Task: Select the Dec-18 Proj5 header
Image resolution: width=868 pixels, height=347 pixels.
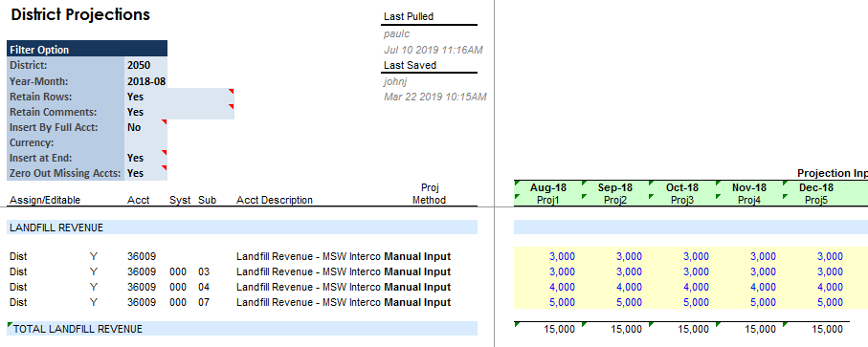Action: click(816, 193)
